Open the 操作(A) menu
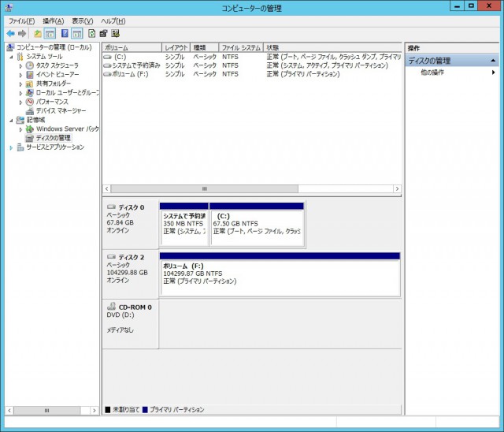 point(54,20)
